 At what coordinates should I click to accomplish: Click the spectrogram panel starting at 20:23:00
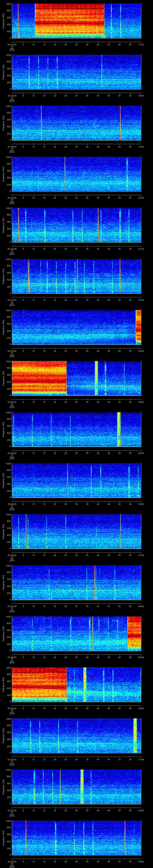tap(77, 378)
